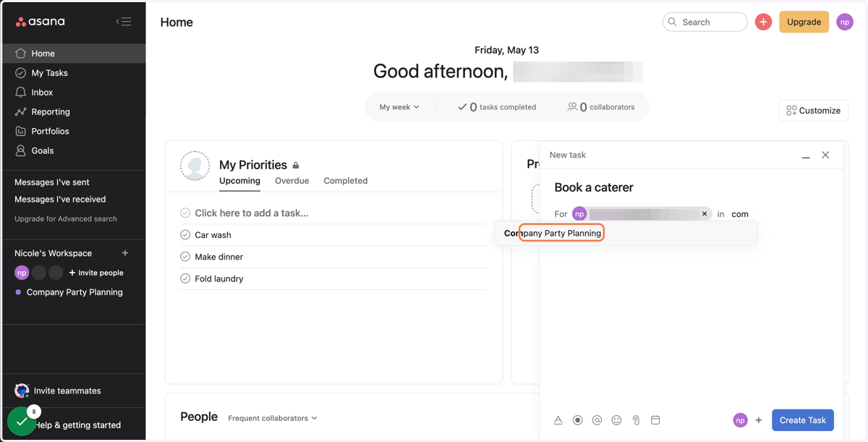Click Invite people in the workspace

point(96,273)
